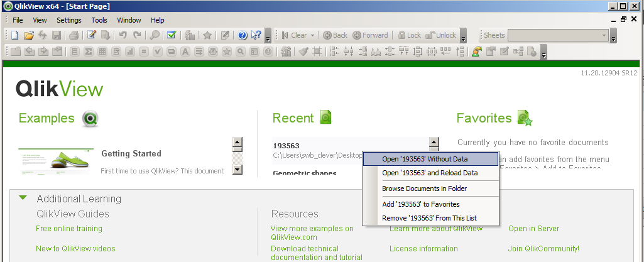Image resolution: width=644 pixels, height=262 pixels.
Task: Open the Window menu
Action: click(x=129, y=20)
